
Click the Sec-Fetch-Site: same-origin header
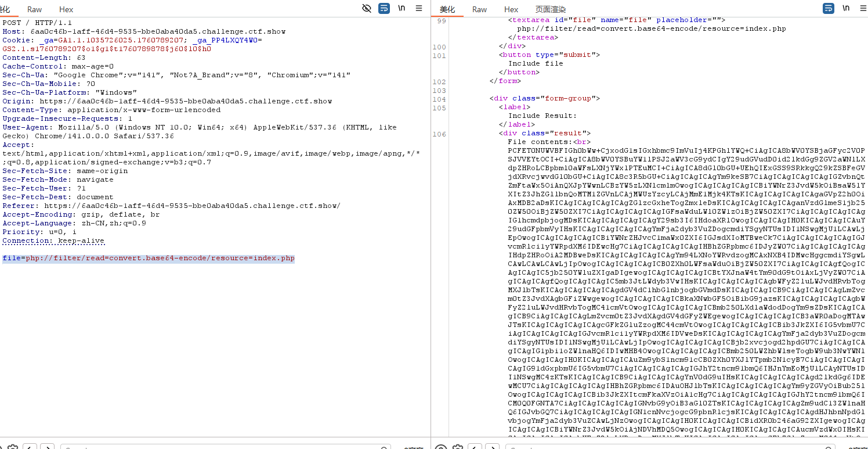point(65,171)
